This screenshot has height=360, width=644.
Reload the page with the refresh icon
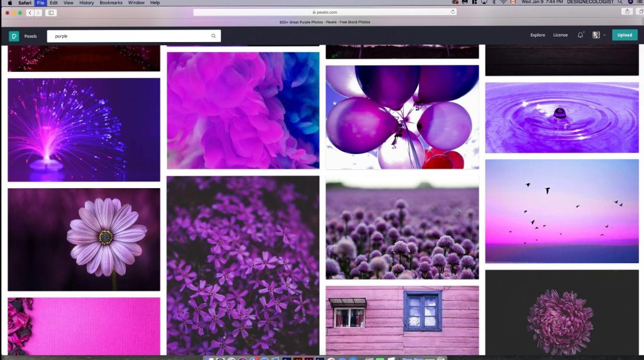(453, 12)
